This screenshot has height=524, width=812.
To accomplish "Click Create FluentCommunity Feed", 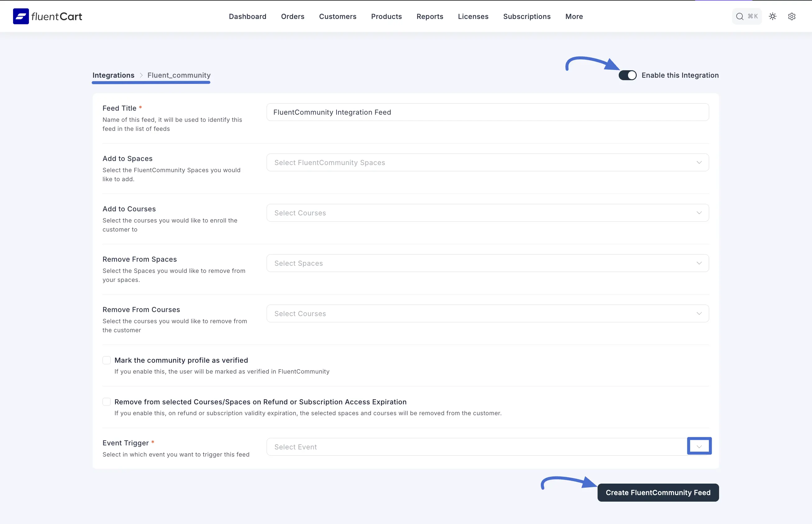I will 658,492.
